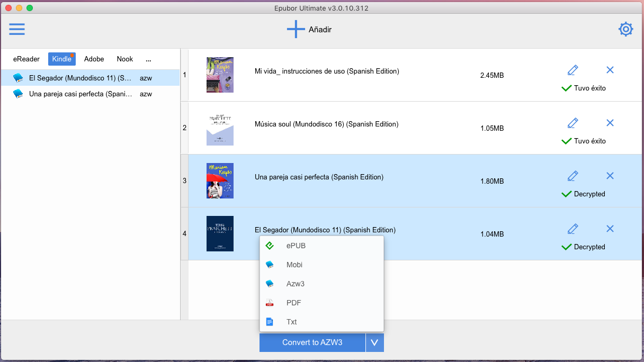This screenshot has height=362, width=644.
Task: Remove El Segador (Mundodisco 11) from list
Action: click(610, 229)
